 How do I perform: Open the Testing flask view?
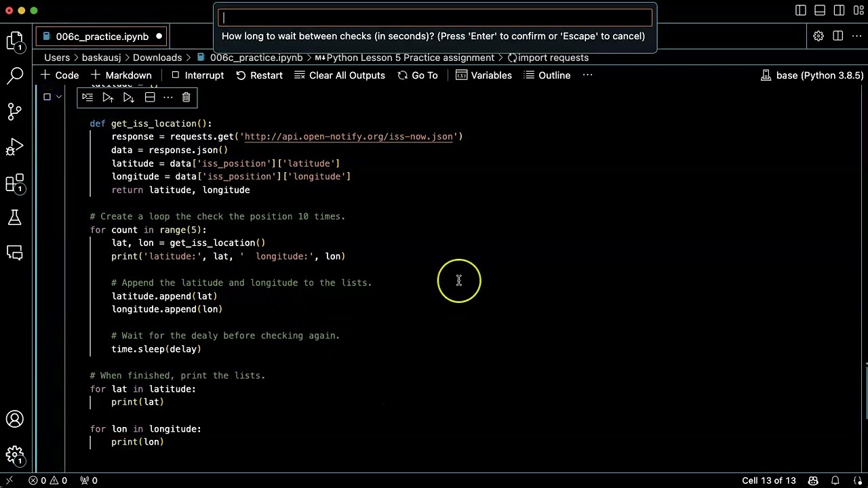(x=15, y=218)
